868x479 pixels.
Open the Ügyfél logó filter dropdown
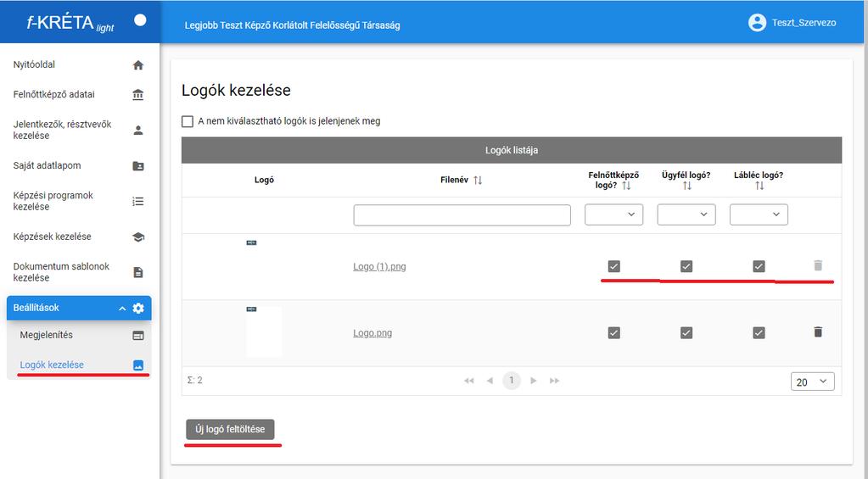pos(686,214)
